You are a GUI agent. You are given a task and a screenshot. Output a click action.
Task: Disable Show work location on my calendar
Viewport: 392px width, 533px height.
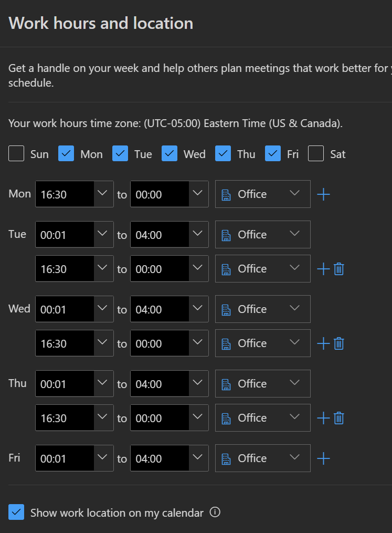tap(16, 513)
